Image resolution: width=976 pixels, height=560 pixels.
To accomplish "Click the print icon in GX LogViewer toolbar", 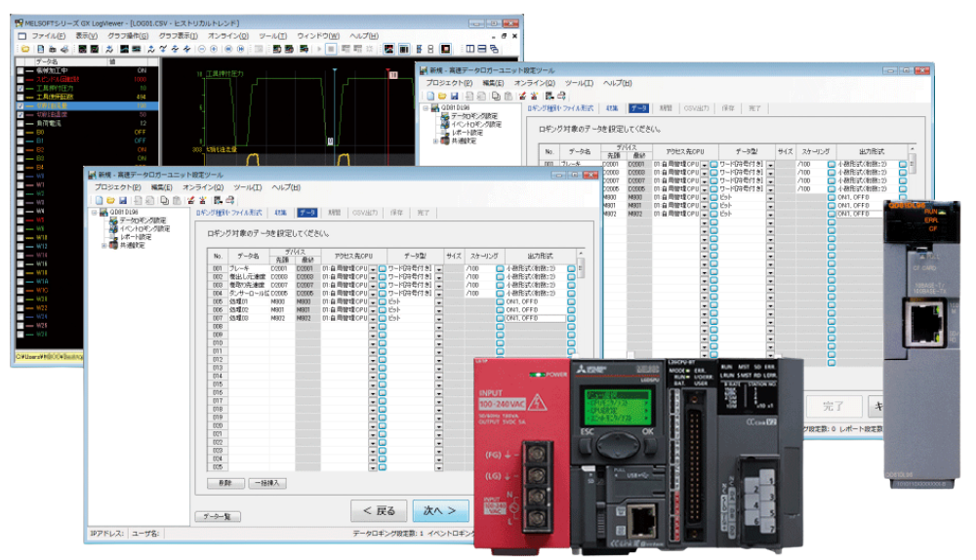I will [65, 48].
